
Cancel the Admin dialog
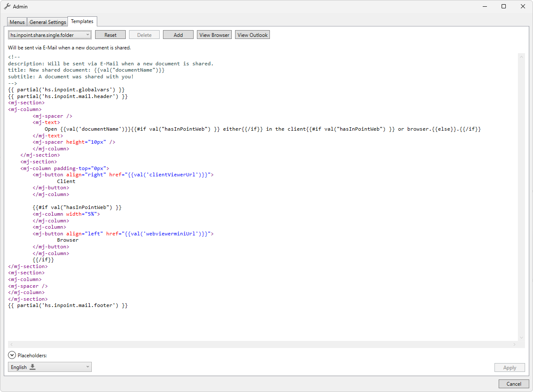514,384
